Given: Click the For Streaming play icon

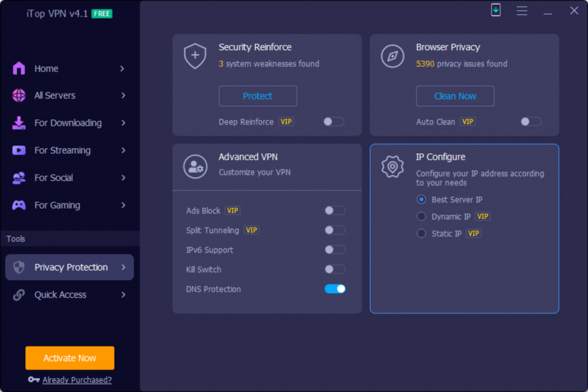Looking at the screenshot, I should (19, 150).
